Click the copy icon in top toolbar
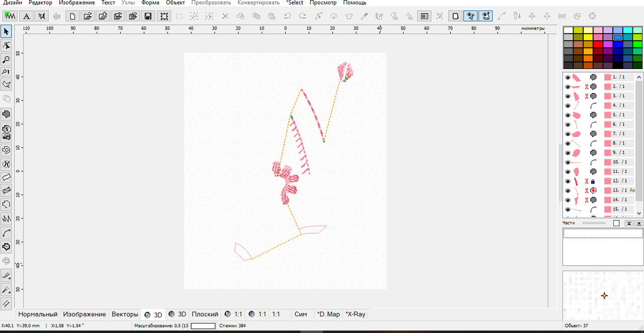Image resolution: width=644 pixels, height=333 pixels. pos(257,16)
